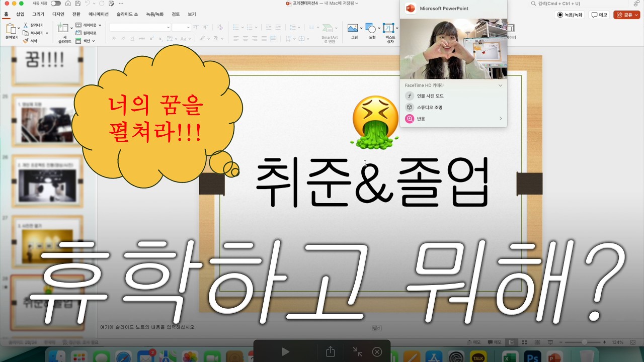Select slide 26 thumbnail
Viewport: 644px width, 362px height.
(47, 181)
